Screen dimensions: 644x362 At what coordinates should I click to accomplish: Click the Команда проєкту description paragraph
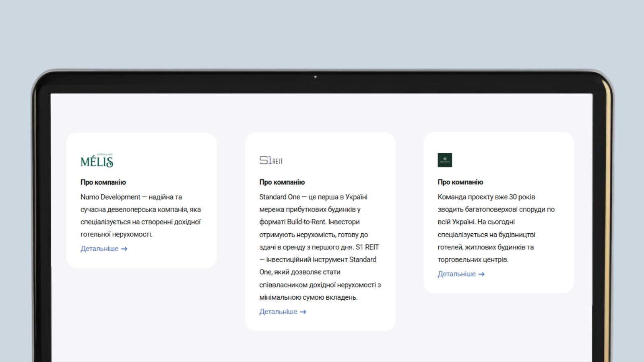(496, 228)
